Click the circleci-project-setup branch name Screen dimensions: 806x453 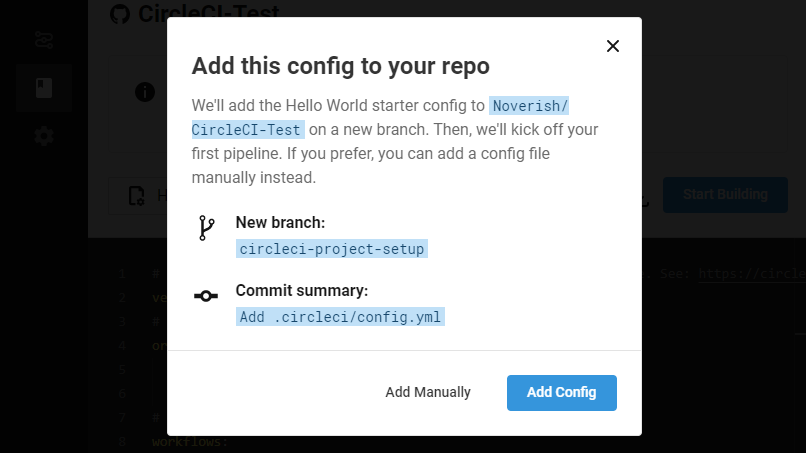click(332, 249)
